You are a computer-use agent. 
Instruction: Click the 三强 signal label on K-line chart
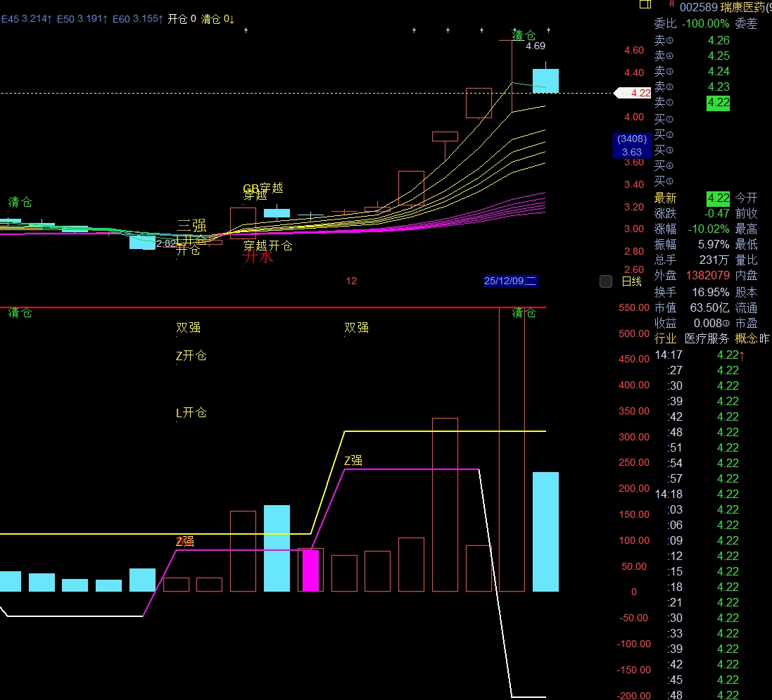click(191, 225)
